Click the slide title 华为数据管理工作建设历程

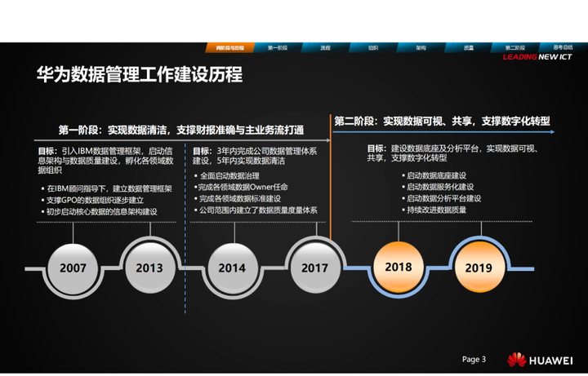(x=140, y=74)
